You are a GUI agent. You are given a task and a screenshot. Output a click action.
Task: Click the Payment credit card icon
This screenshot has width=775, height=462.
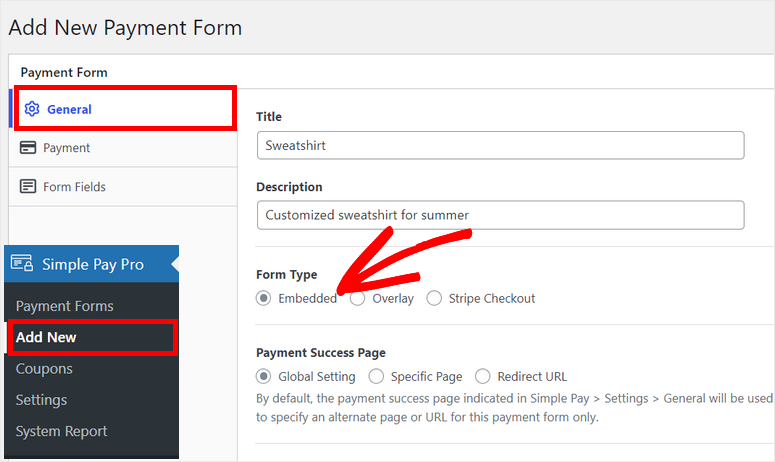(x=28, y=147)
